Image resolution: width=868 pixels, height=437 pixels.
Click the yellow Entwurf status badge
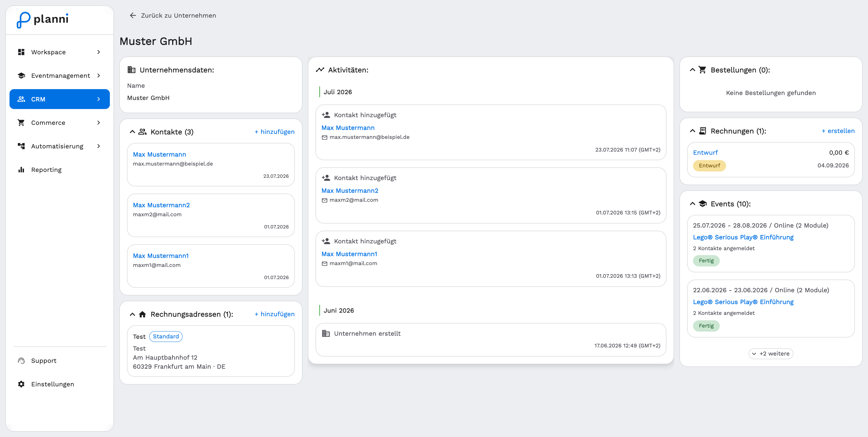[x=709, y=166]
